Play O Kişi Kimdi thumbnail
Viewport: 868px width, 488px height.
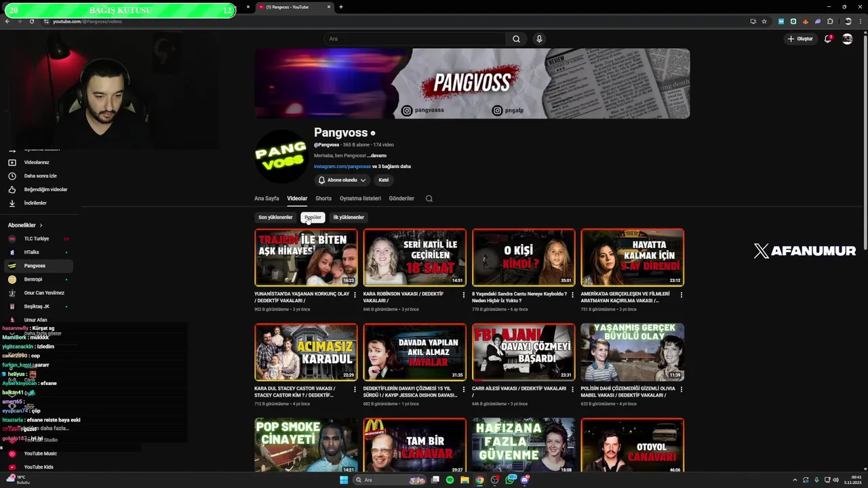(x=524, y=258)
